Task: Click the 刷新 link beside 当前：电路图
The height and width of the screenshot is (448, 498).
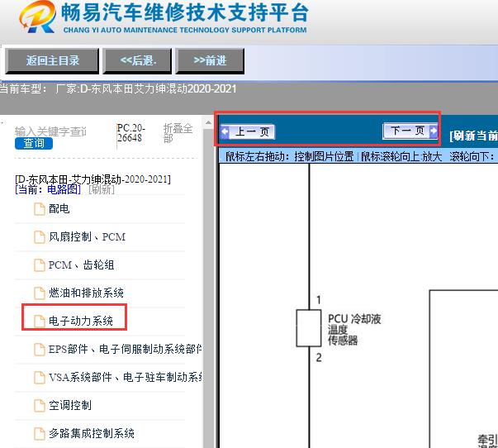Action: 102,189
